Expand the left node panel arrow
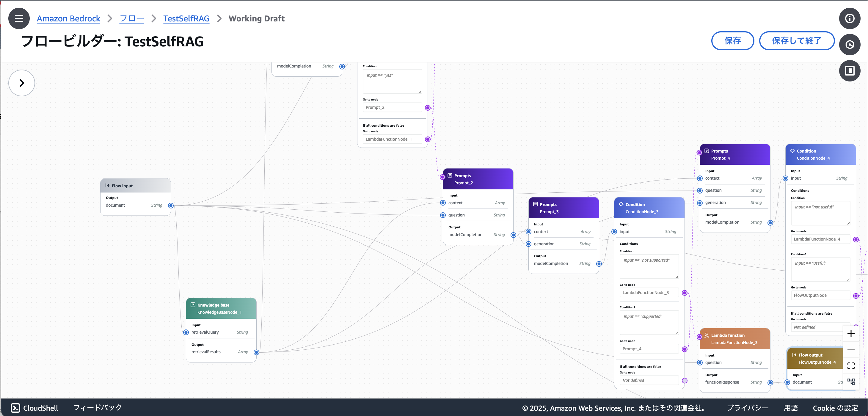868x416 pixels. [x=22, y=83]
